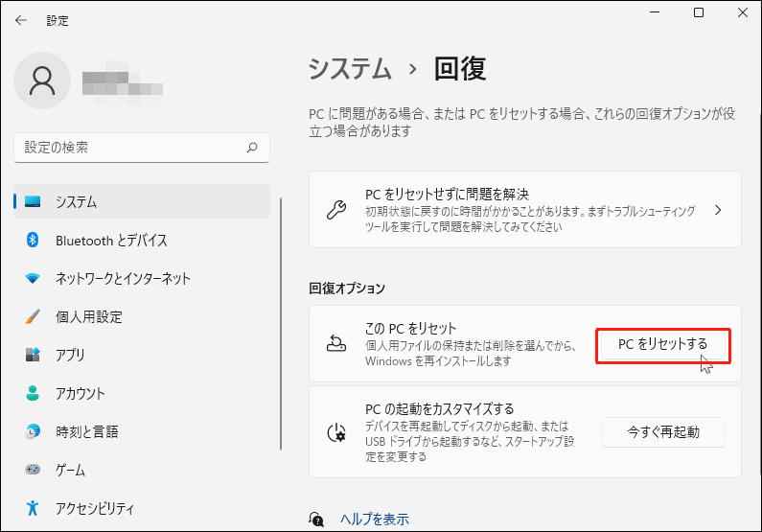Open アプリ settings category

tap(142, 356)
